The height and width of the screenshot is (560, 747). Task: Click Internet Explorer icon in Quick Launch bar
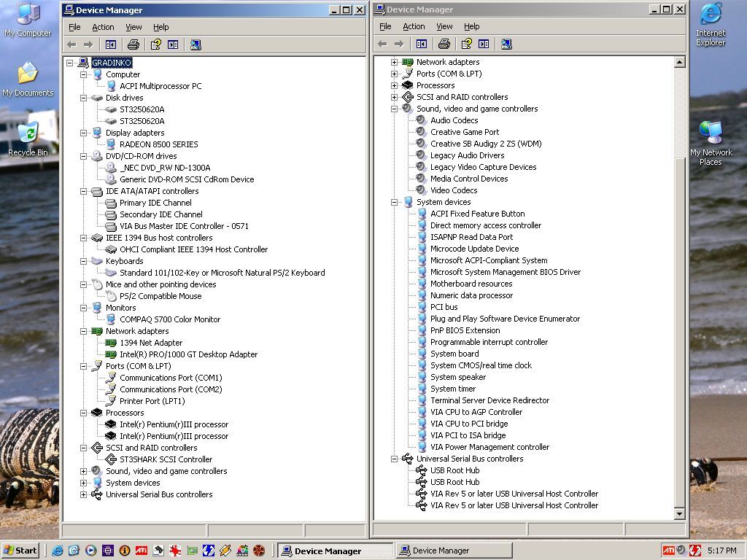pos(58,551)
